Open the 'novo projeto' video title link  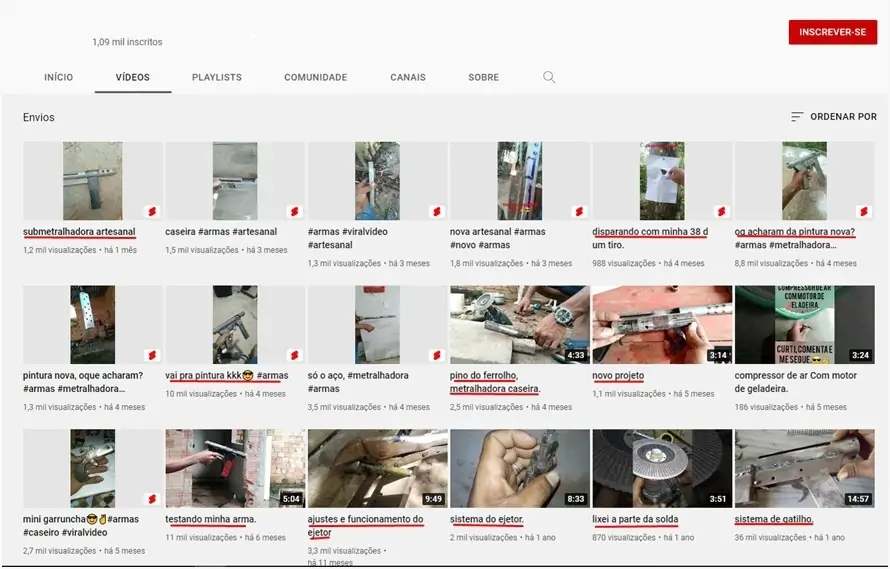[618, 376]
